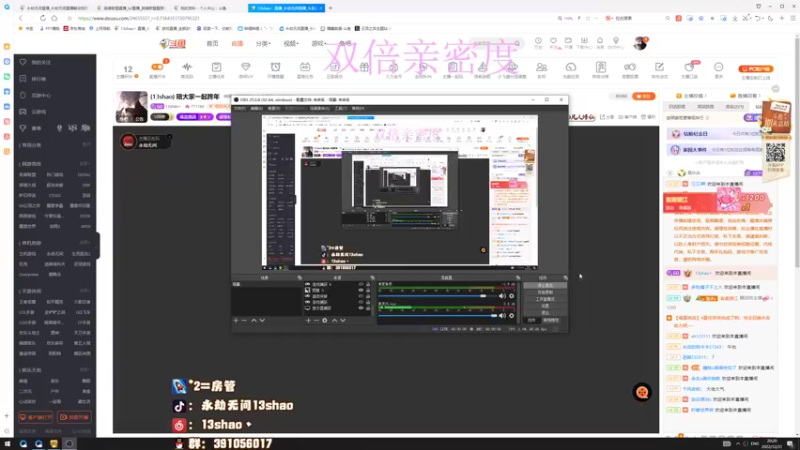Open the 首页 nav item
The height and width of the screenshot is (450, 800).
[212, 44]
